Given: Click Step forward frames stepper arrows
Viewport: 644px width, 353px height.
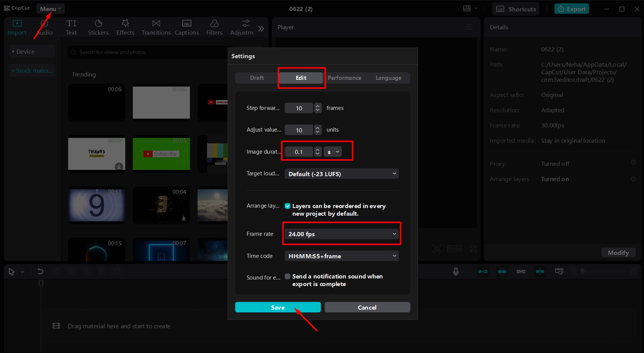Looking at the screenshot, I should [317, 108].
